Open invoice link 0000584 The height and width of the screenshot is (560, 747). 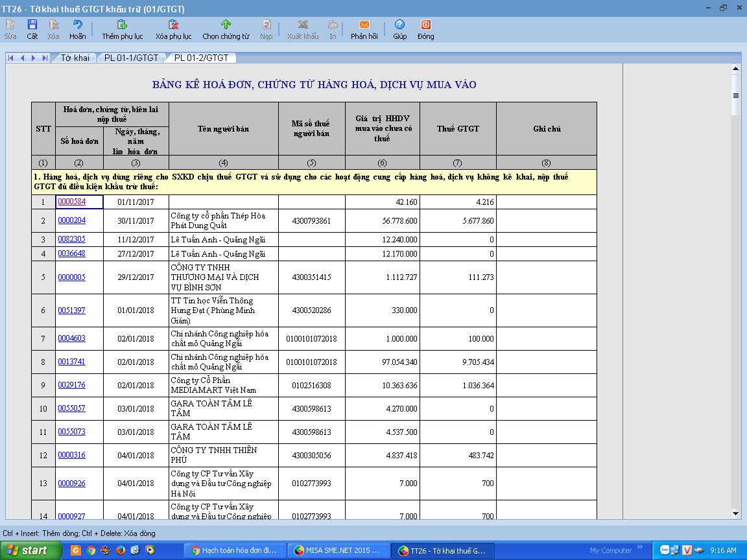pos(71,202)
